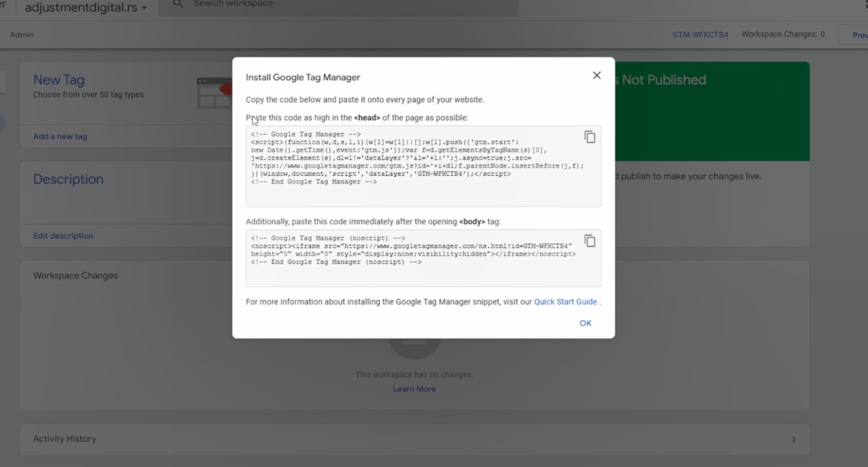Screen dimensions: 868x467
Task: Click OK in the install dialog
Action: coord(585,323)
